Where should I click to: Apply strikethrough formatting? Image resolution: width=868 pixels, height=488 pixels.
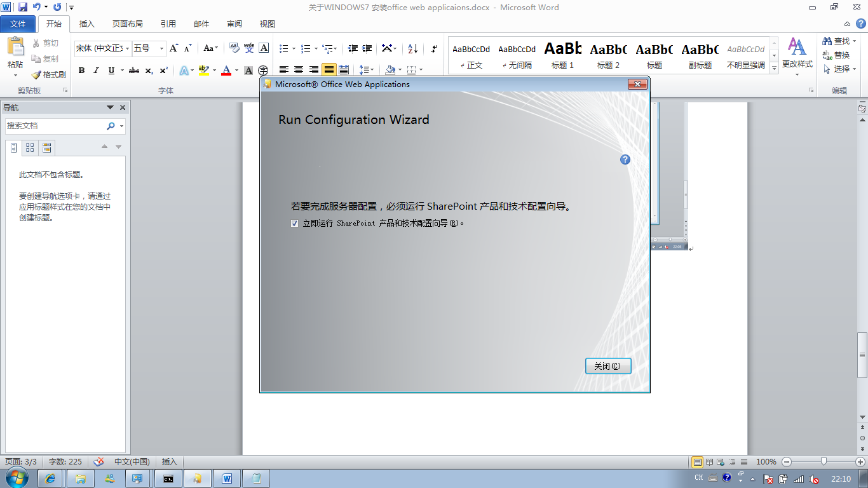click(134, 71)
